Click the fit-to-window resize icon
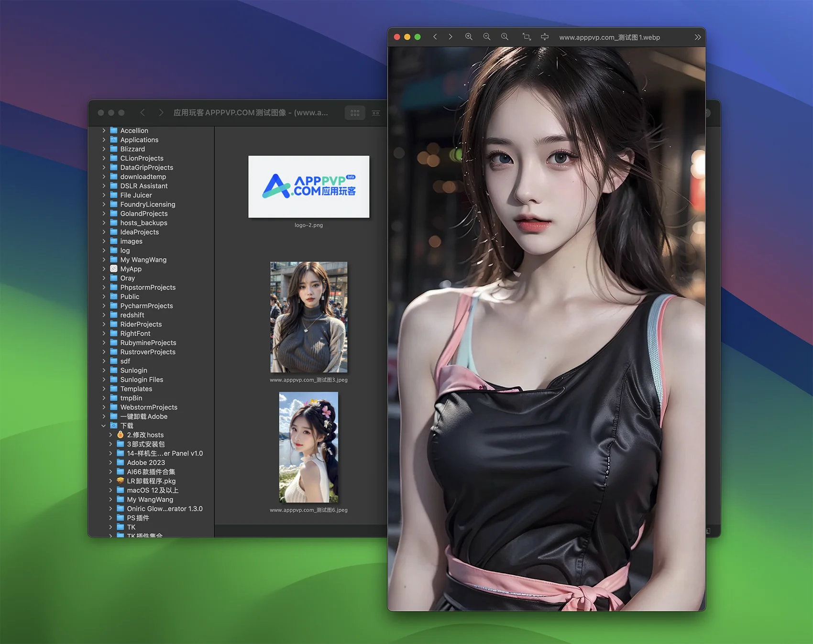 click(545, 37)
